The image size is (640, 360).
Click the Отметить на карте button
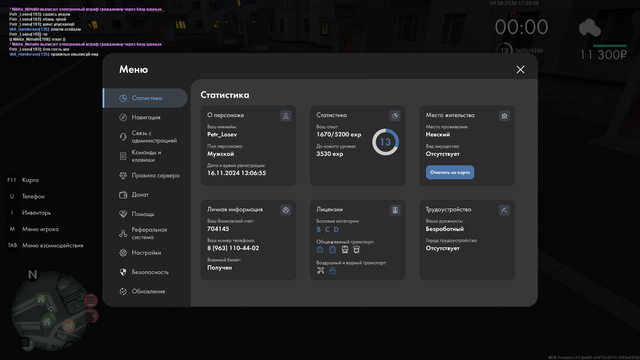pyautogui.click(x=450, y=172)
